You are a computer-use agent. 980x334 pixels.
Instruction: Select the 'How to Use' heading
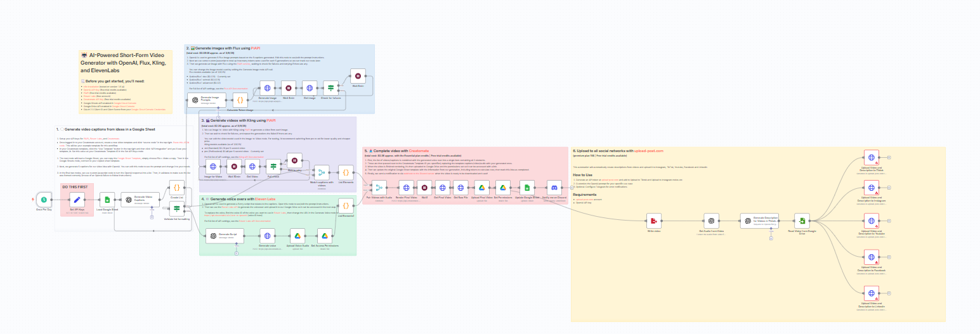(582, 174)
